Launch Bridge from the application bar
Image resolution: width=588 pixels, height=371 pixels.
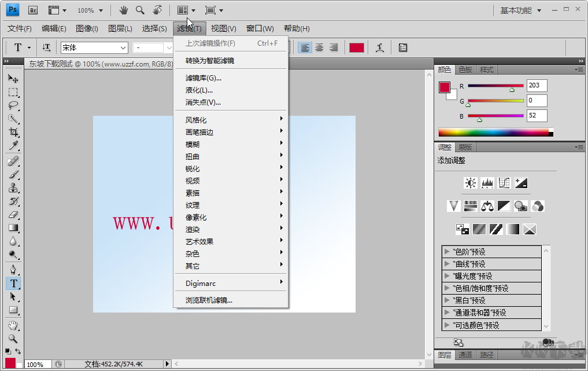point(33,9)
